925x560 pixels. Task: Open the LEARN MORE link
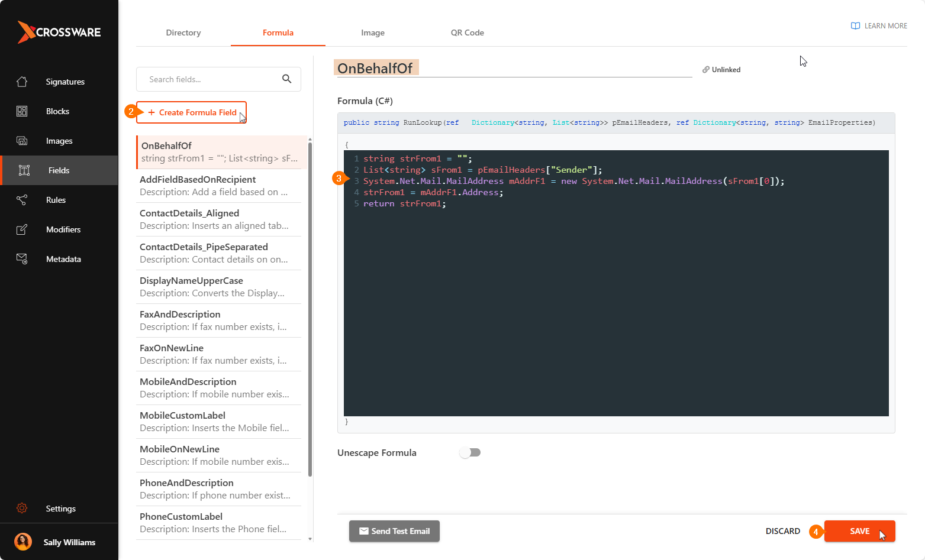[x=879, y=26]
